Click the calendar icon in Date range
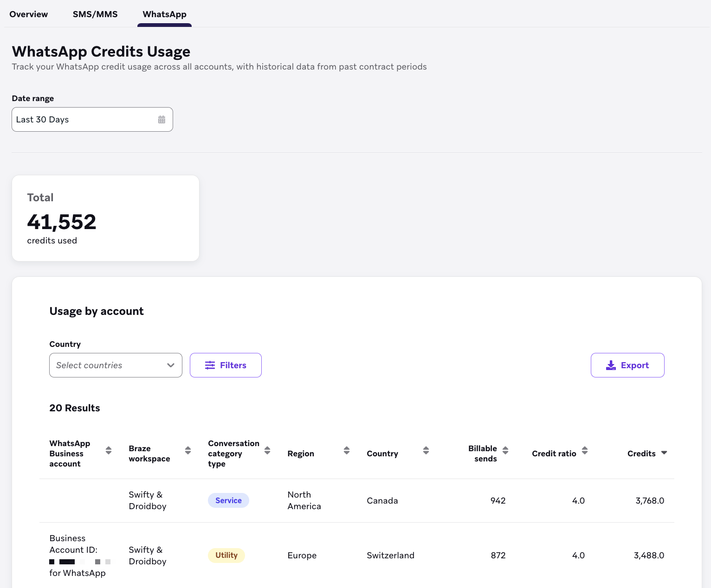711x588 pixels. (162, 120)
